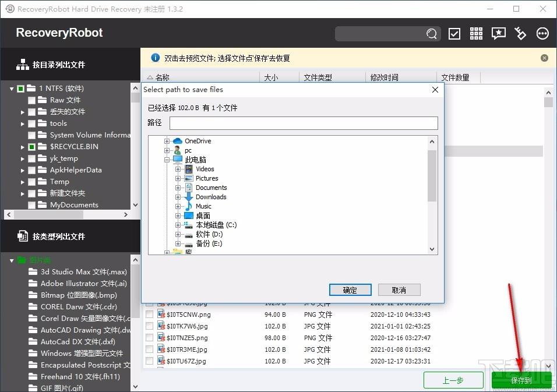557x392 pixels.
Task: Click the Downloads arrow icon
Action: tap(189, 197)
